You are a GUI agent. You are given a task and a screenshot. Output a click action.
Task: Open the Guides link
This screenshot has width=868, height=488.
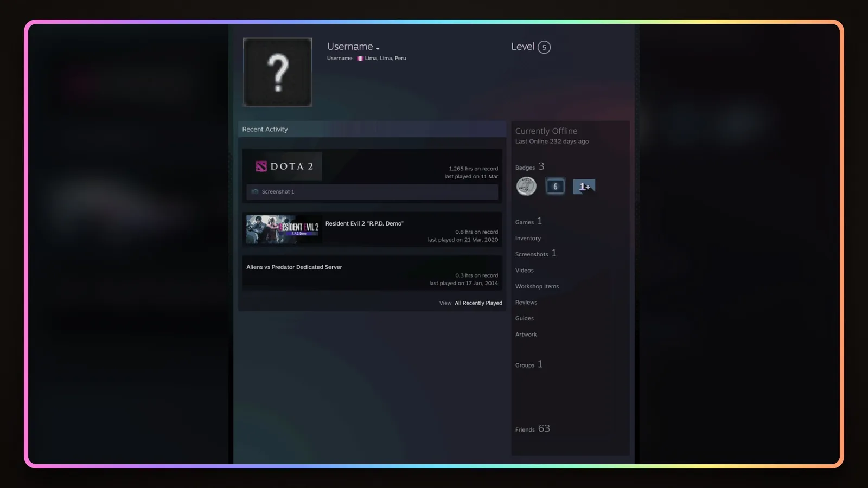pos(524,319)
